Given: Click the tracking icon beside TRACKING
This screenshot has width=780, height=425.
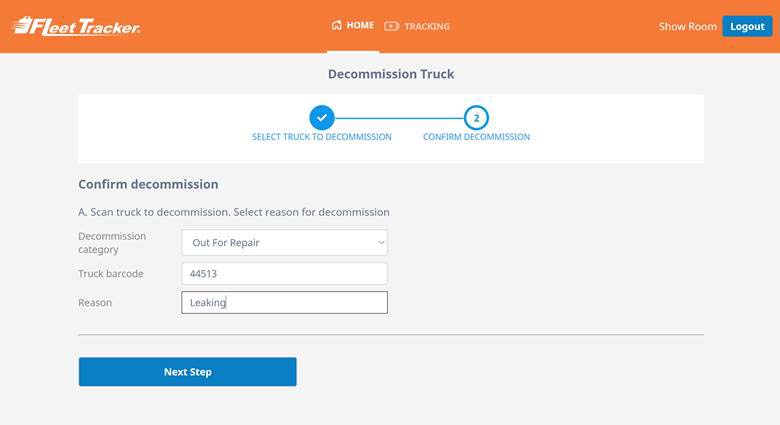Looking at the screenshot, I should [391, 26].
